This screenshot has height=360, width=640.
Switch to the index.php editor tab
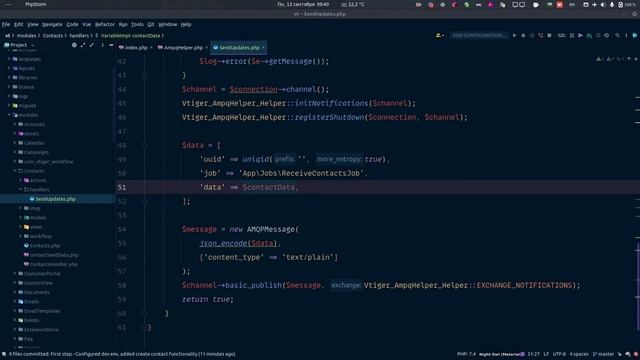pyautogui.click(x=136, y=48)
